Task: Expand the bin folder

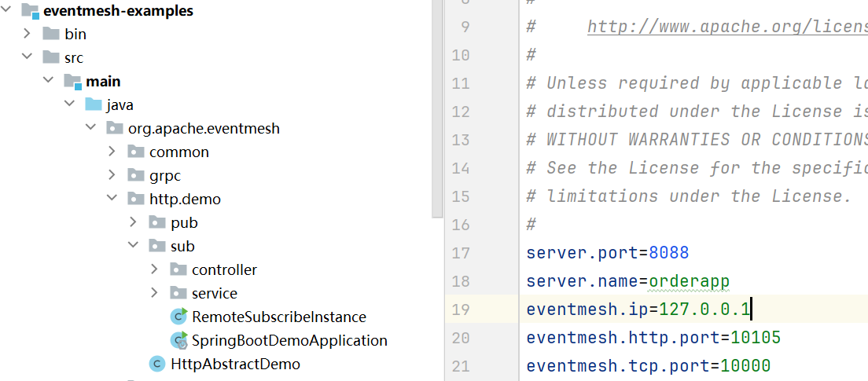Action: click(27, 34)
